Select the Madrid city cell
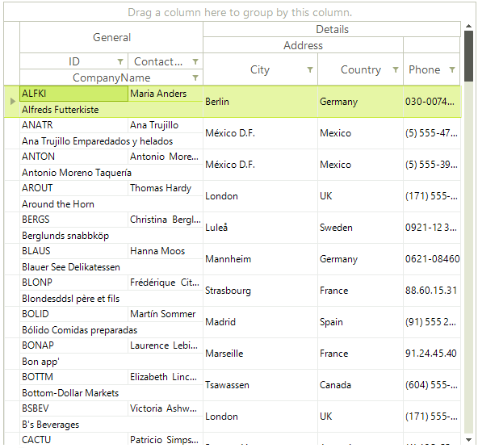 (x=260, y=322)
